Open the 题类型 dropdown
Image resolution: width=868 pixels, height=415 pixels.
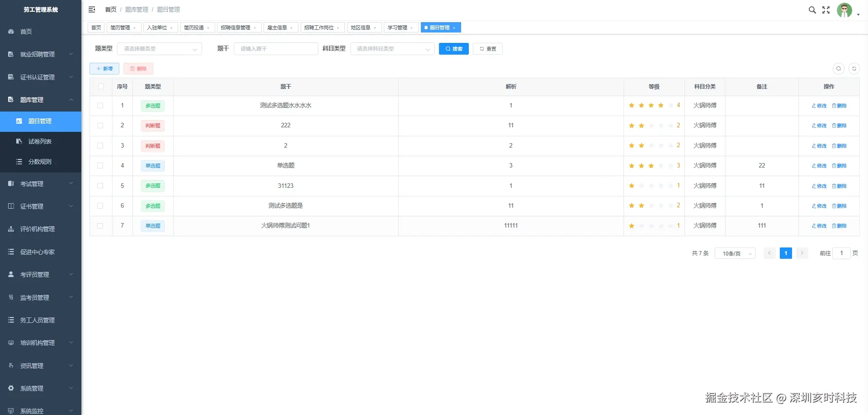pyautogui.click(x=160, y=49)
